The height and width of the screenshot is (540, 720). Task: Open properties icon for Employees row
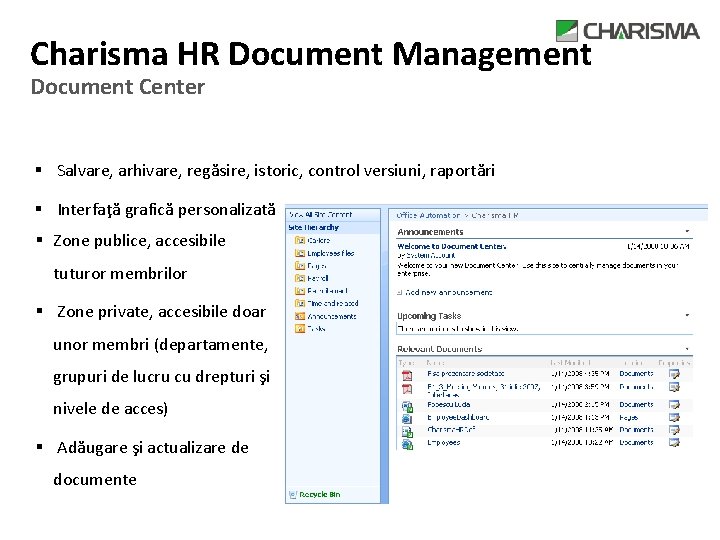(674, 443)
